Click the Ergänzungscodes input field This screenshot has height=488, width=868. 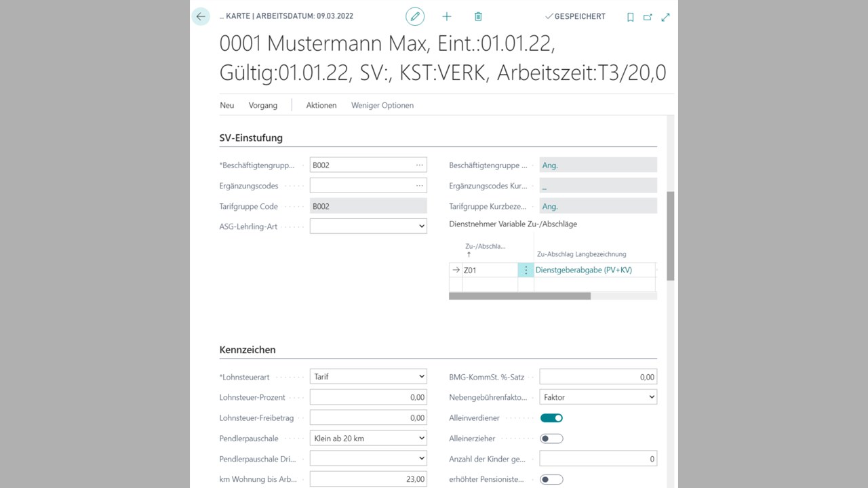[x=361, y=185]
